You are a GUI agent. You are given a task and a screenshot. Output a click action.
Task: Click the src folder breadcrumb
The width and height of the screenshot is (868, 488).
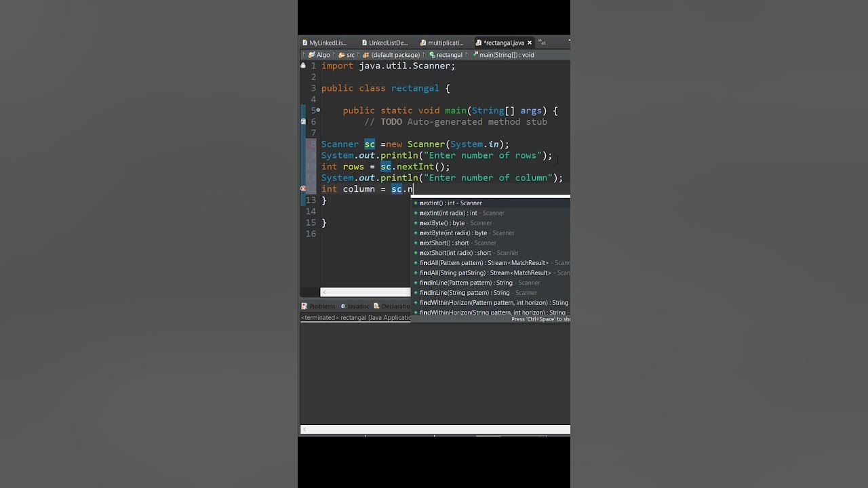(347, 55)
